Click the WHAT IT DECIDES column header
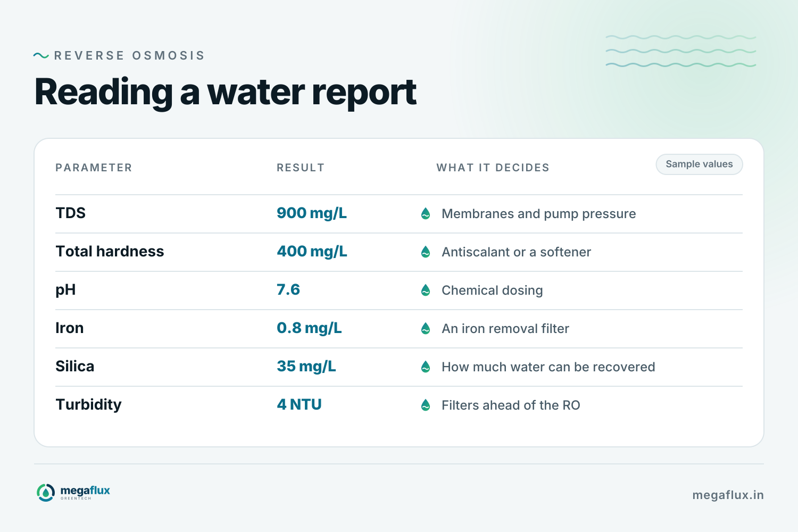 click(x=493, y=168)
